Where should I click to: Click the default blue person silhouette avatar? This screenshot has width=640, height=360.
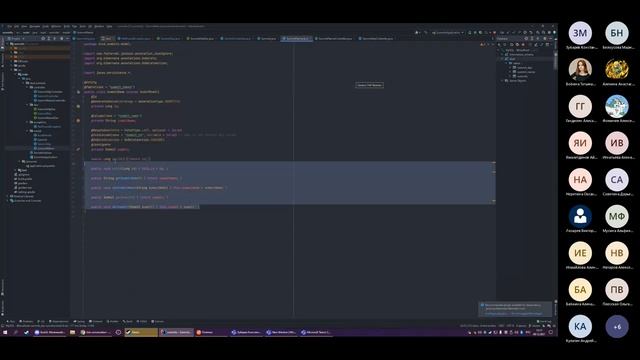click(x=580, y=216)
